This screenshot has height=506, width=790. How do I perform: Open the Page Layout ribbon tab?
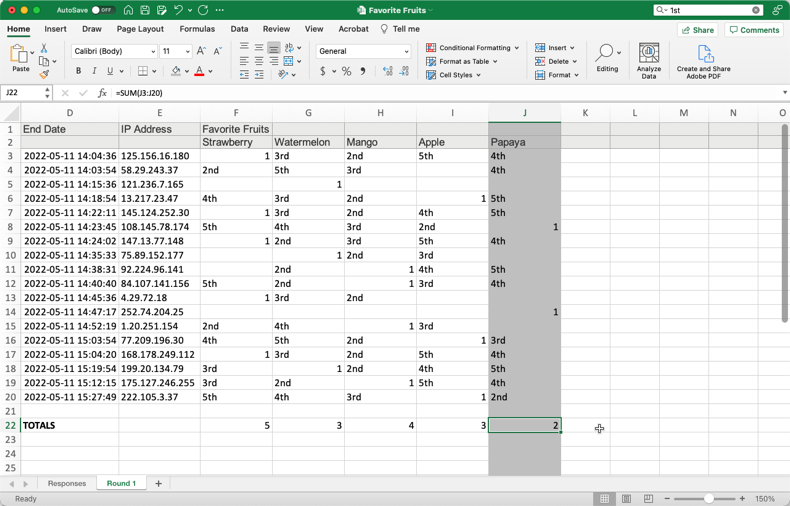(140, 29)
